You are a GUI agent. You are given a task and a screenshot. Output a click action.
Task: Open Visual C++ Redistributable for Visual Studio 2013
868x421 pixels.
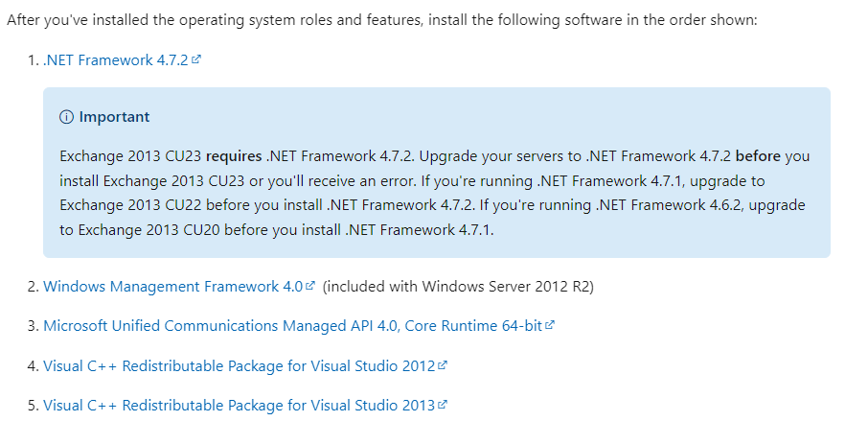coord(240,406)
